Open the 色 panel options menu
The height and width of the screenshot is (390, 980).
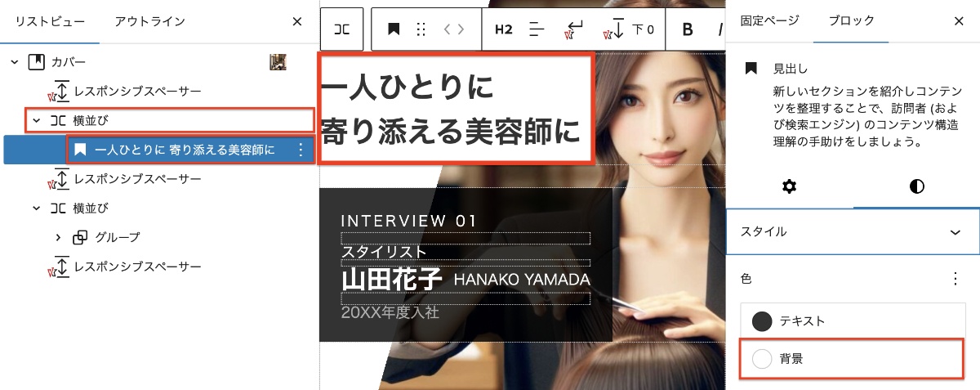[x=955, y=279]
